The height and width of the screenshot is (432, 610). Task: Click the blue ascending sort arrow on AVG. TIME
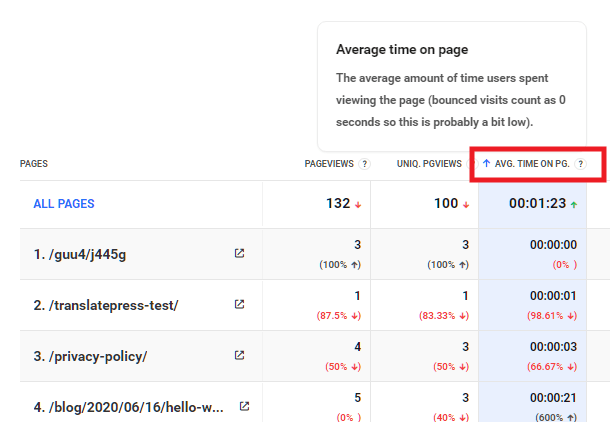(487, 164)
